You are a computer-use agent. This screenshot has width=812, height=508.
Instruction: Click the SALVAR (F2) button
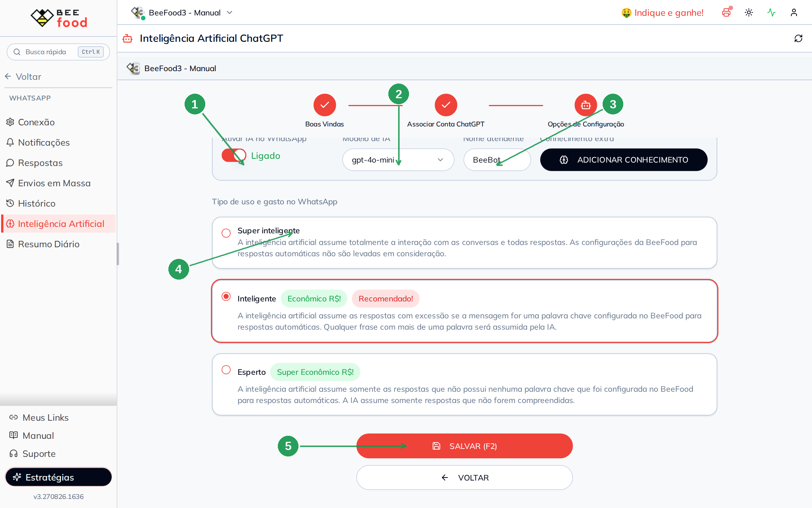tap(464, 446)
